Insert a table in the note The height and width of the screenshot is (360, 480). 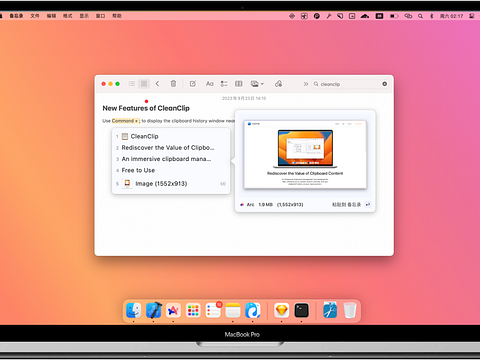click(239, 84)
